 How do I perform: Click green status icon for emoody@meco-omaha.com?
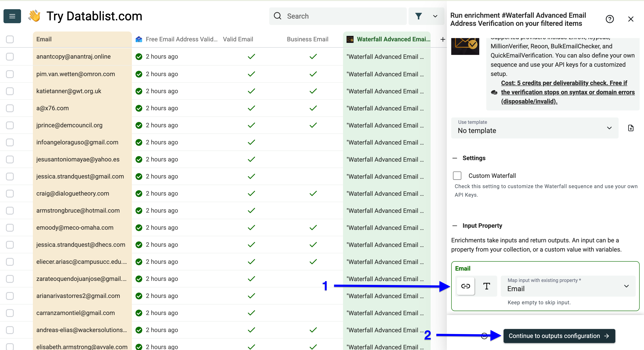click(139, 228)
